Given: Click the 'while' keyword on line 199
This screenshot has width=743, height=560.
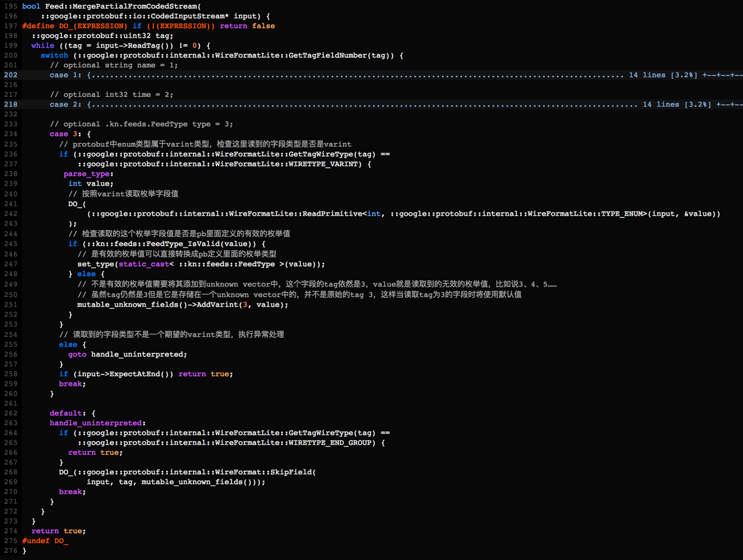Looking at the screenshot, I should (43, 46).
